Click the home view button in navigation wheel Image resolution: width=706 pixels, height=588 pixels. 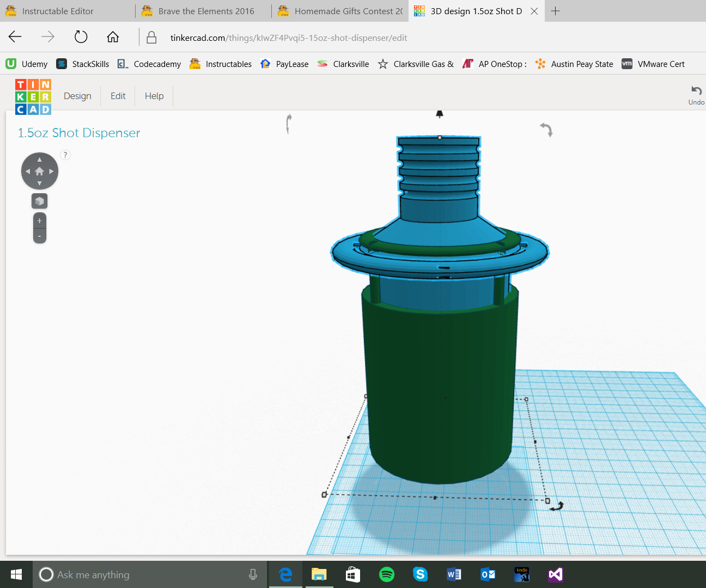point(39,171)
